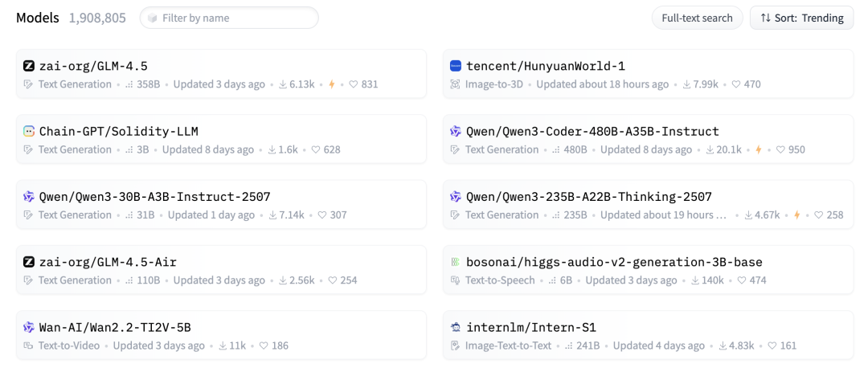Image resolution: width=868 pixels, height=368 pixels.
Task: Open the internlm/Intern-S1 model link
Action: pos(531,328)
